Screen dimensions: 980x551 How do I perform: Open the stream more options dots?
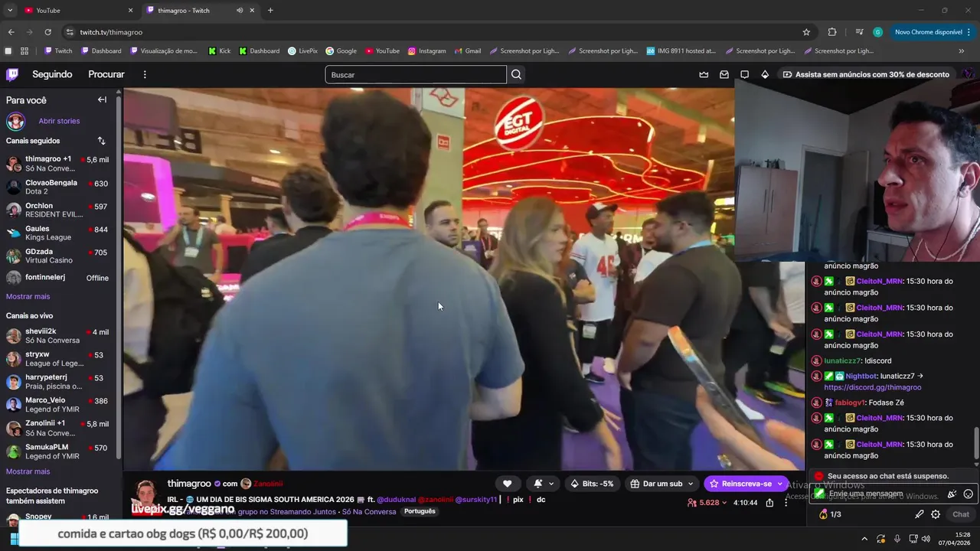[x=786, y=503]
